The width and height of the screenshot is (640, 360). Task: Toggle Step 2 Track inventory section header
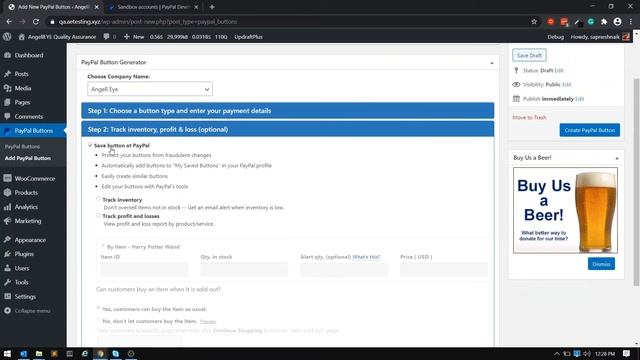pos(288,129)
